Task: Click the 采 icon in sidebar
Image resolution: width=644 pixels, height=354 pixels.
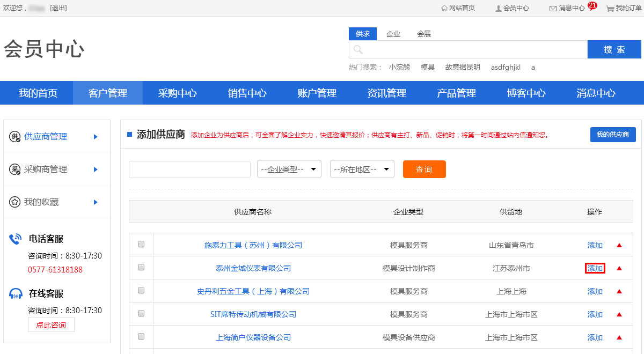Action: (15, 169)
